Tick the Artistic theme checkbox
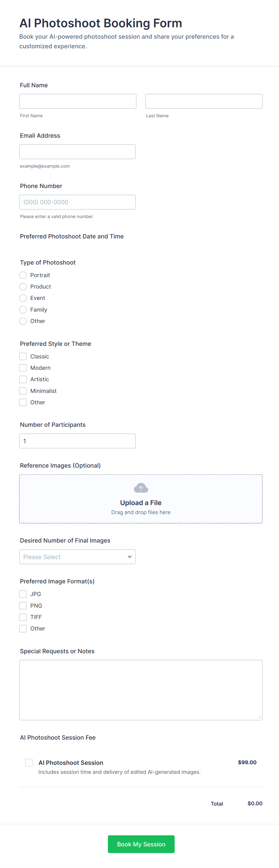279x868 pixels. [23, 379]
